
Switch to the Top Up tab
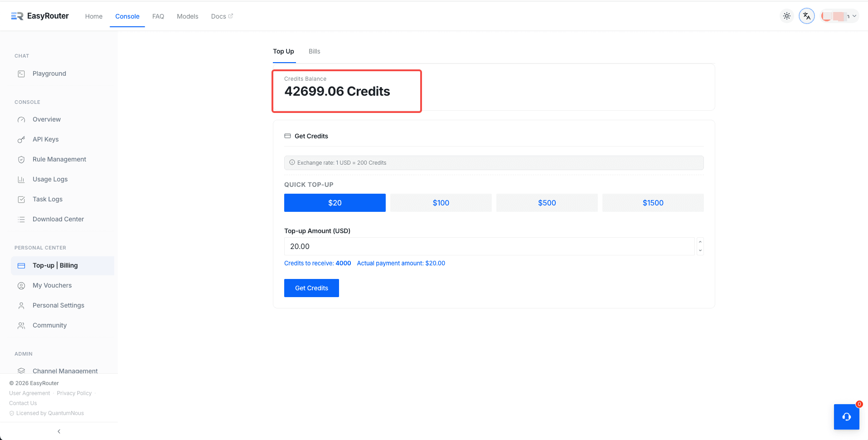point(284,51)
